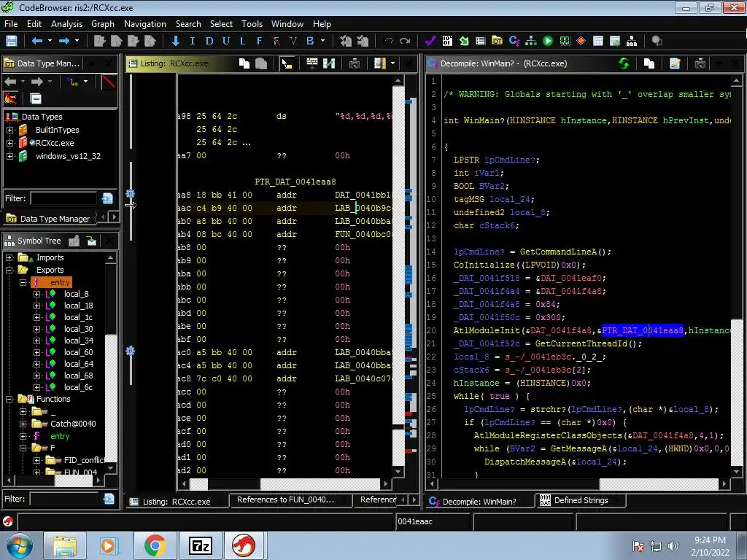Image resolution: width=747 pixels, height=560 pixels.
Task: Open the Search menu
Action: pos(188,24)
